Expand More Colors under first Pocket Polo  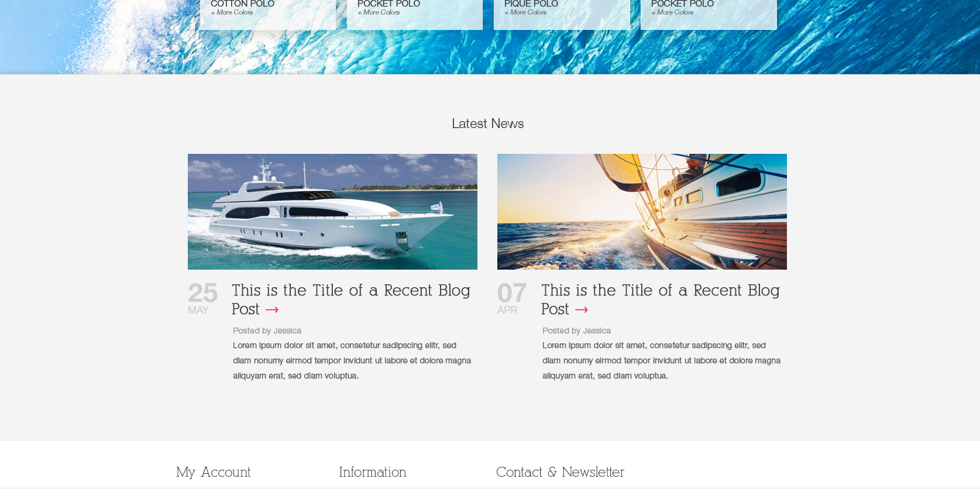tap(379, 12)
